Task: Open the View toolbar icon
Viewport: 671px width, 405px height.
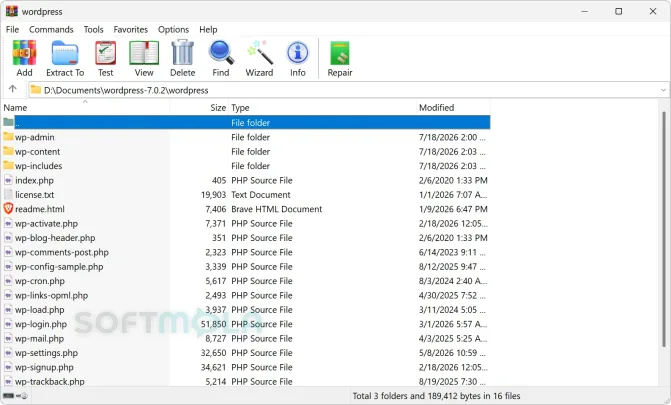Action: coord(144,53)
